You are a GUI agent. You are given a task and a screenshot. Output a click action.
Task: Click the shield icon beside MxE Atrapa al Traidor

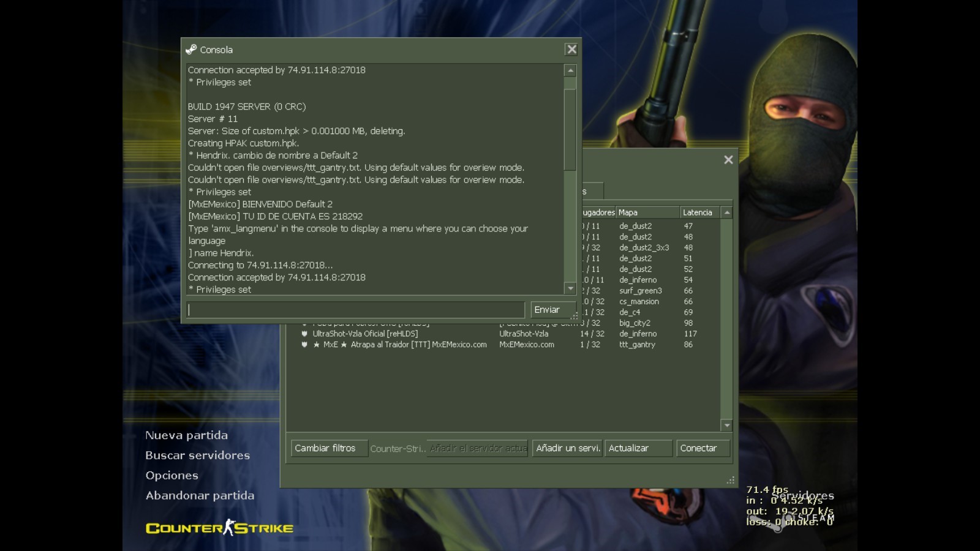pos(304,345)
